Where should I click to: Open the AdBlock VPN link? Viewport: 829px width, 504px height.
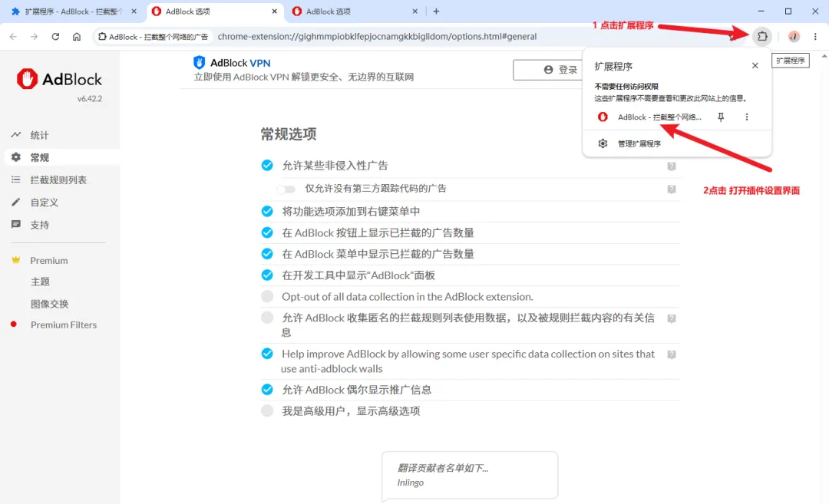(240, 63)
